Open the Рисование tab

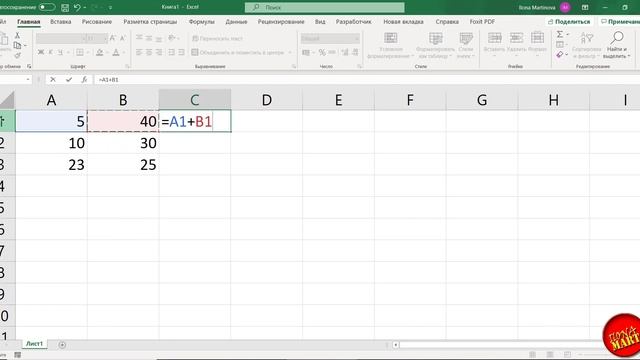click(x=97, y=22)
